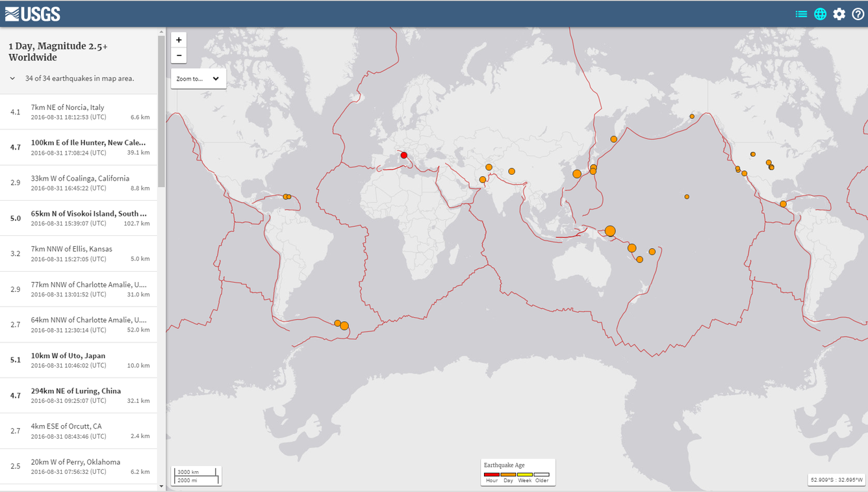Click the earthquake marker near Alaska
868x492 pixels.
(x=692, y=116)
